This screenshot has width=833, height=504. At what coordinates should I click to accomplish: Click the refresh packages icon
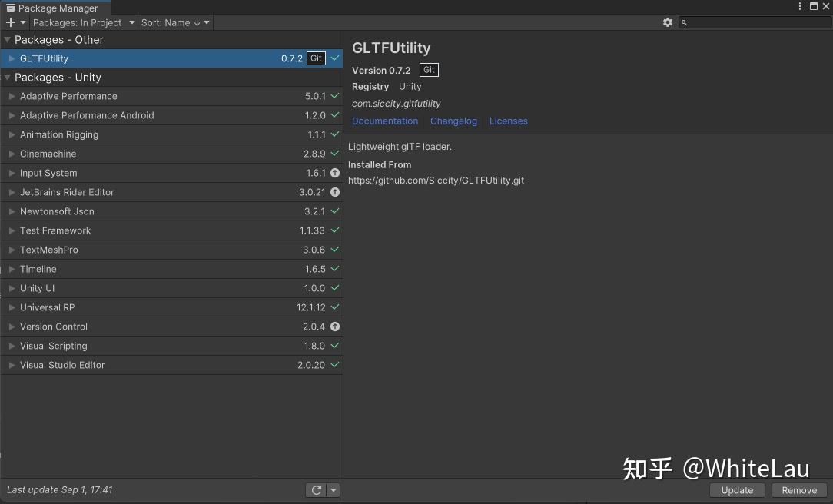(x=316, y=489)
